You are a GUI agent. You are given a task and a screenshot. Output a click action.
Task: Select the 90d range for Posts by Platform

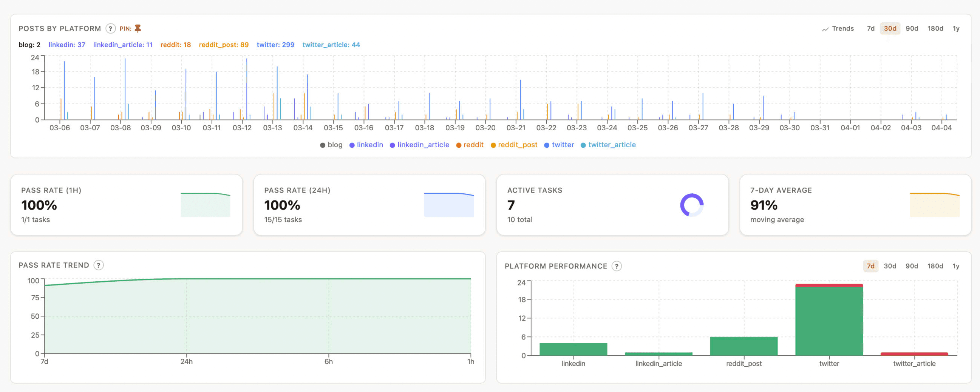912,28
